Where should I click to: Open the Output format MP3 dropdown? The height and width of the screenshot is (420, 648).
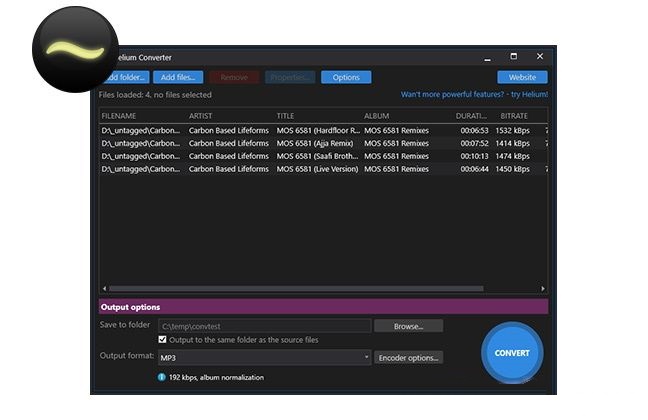(264, 357)
